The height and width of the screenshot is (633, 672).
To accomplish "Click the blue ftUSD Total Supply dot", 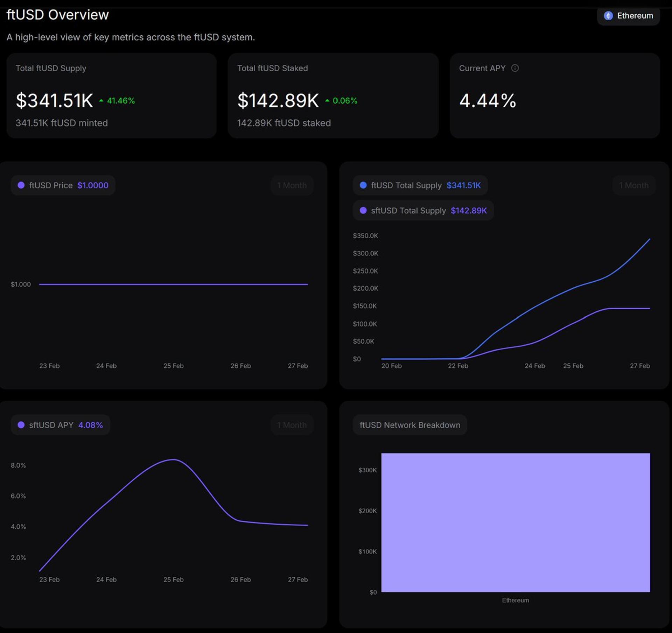I will pos(363,185).
